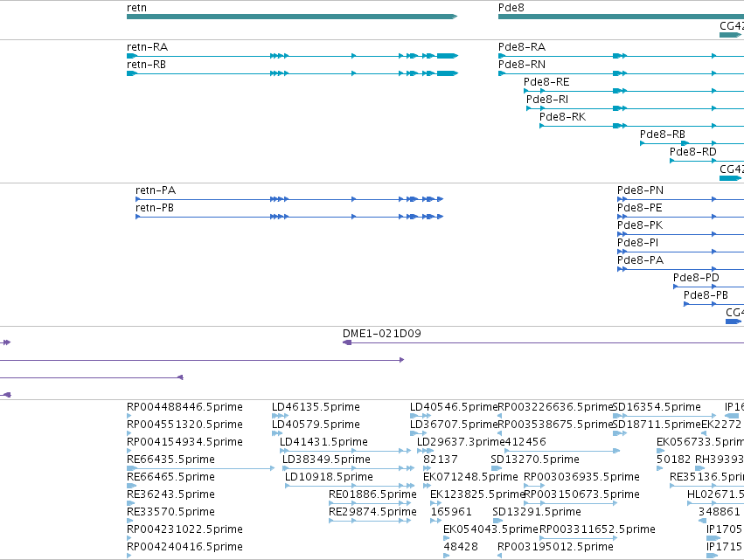Select LD41431.5prime EST

click(x=345, y=451)
